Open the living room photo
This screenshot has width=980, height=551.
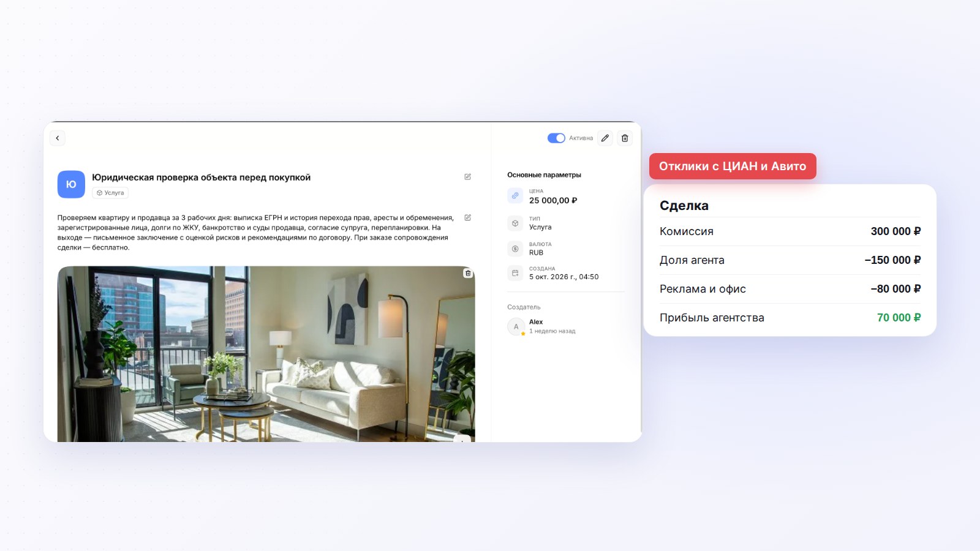pos(266,354)
